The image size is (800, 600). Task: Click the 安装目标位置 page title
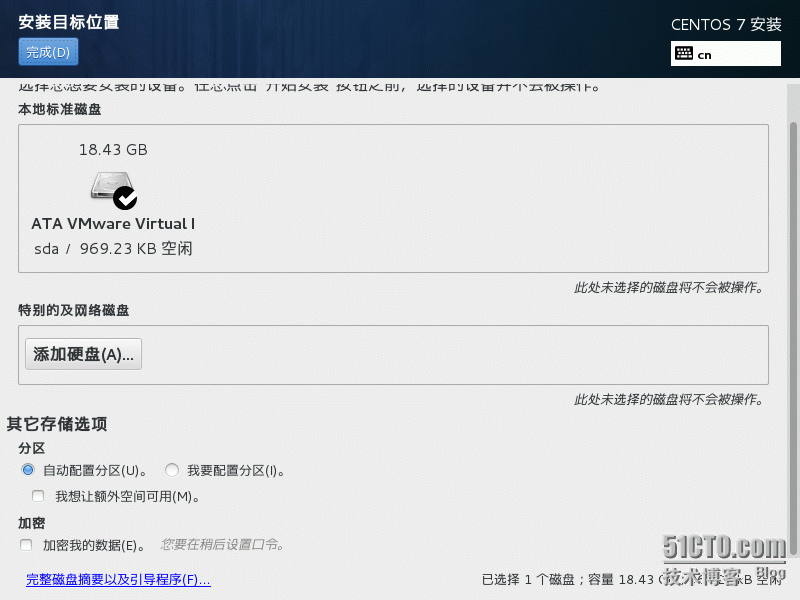point(69,22)
